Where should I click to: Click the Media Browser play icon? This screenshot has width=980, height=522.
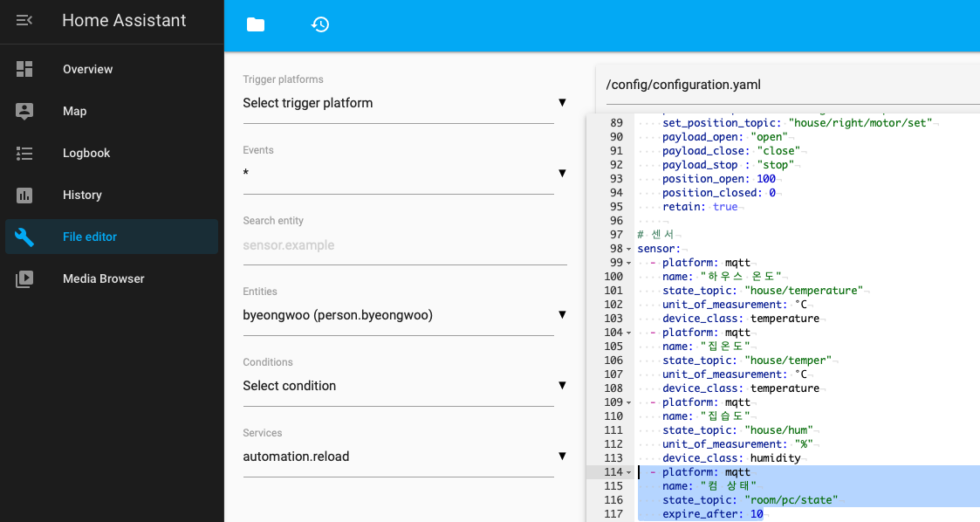[x=24, y=278]
